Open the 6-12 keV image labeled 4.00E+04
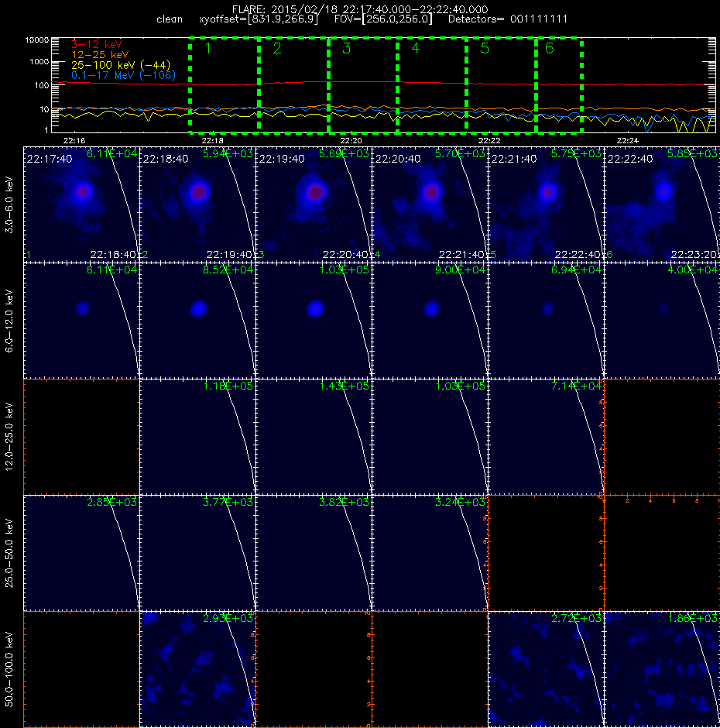The width and height of the screenshot is (720, 728). click(x=662, y=321)
